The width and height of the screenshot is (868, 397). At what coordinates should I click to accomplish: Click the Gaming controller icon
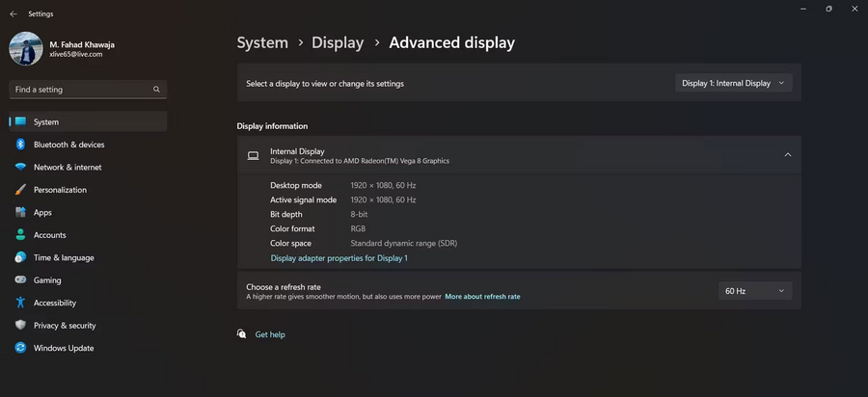click(x=20, y=280)
